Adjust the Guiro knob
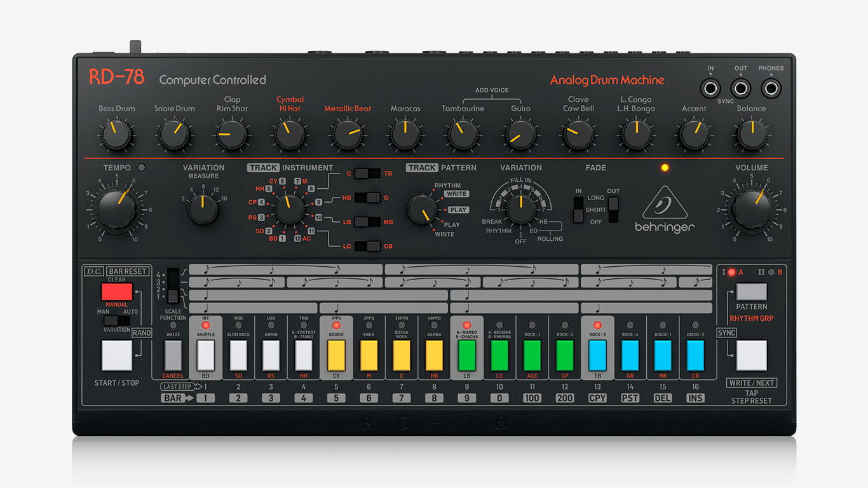Image resolution: width=868 pixels, height=488 pixels. tap(520, 134)
